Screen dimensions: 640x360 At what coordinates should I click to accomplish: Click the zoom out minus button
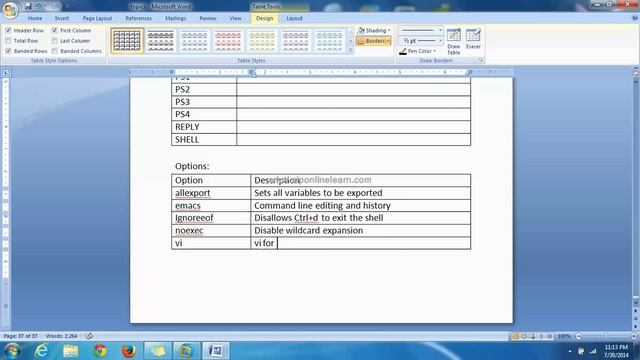[578, 336]
